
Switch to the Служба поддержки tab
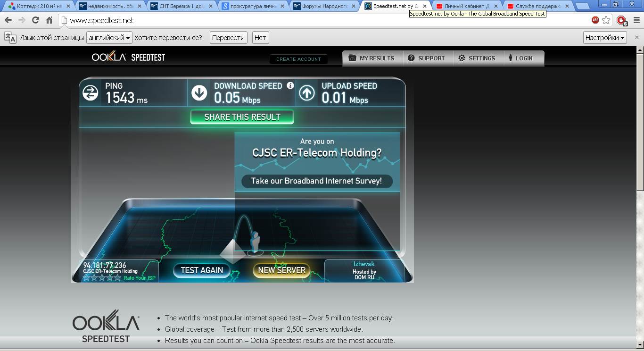coord(538,6)
